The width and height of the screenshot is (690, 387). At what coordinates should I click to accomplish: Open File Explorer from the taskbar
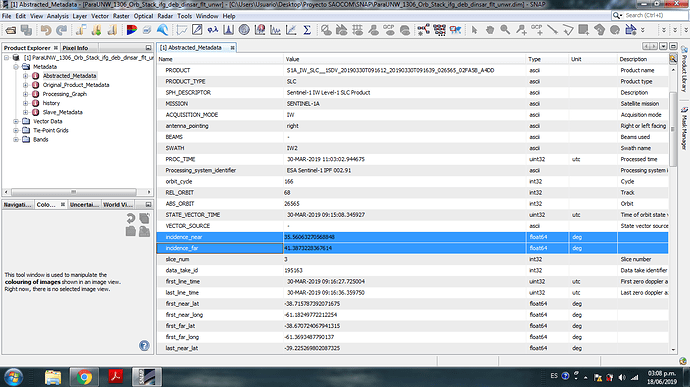(53, 377)
